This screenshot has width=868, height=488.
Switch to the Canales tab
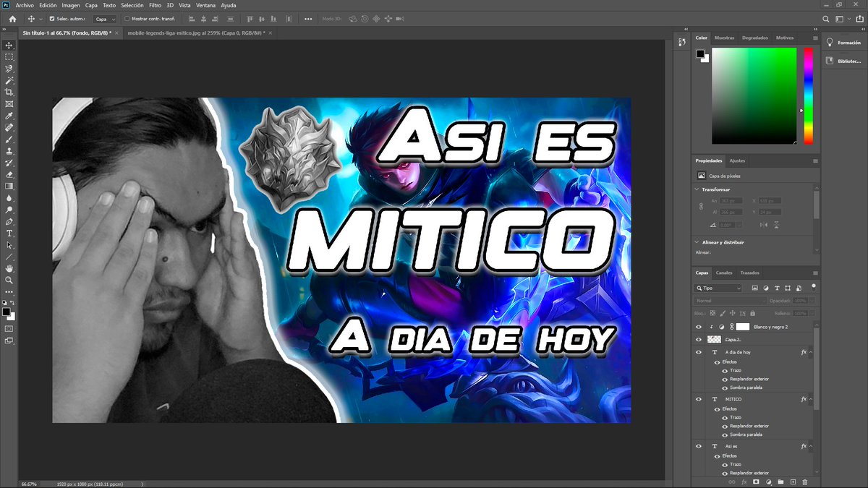pos(724,273)
